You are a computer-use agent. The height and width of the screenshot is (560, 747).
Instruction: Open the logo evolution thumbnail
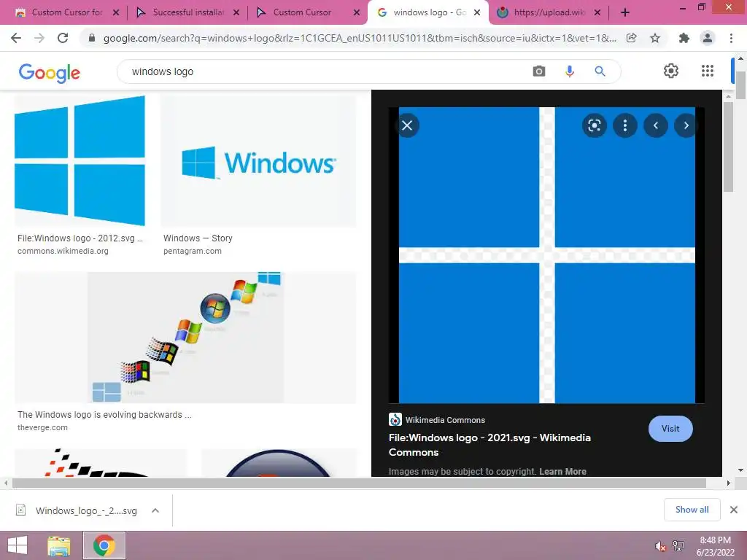pos(185,338)
